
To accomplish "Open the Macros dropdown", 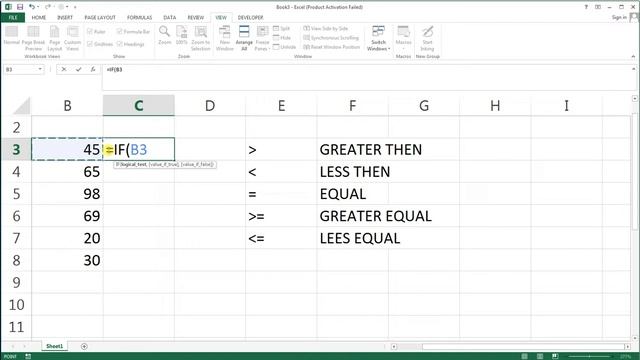I will [x=403, y=38].
